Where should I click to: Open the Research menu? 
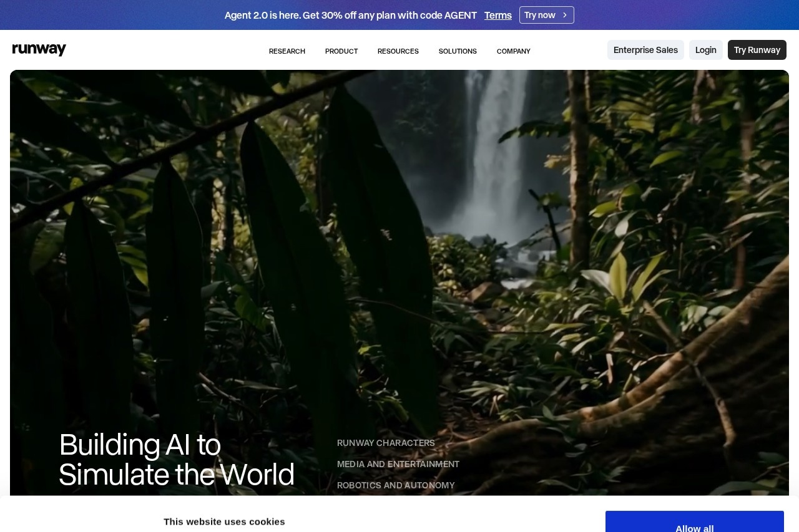click(287, 51)
